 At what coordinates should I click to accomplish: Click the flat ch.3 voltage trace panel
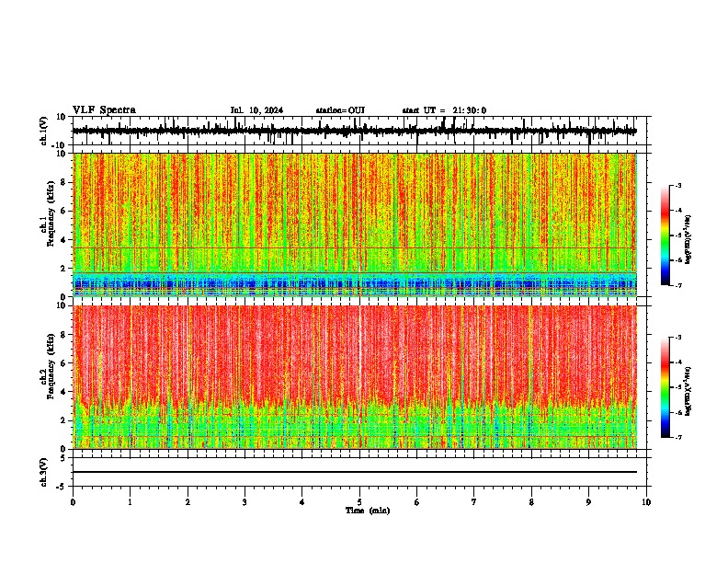point(359,472)
